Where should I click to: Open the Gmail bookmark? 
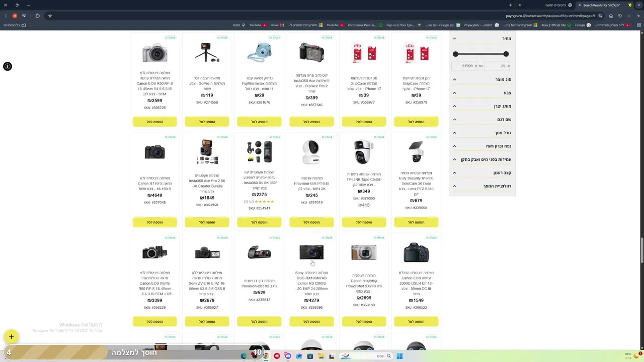click(x=277, y=25)
